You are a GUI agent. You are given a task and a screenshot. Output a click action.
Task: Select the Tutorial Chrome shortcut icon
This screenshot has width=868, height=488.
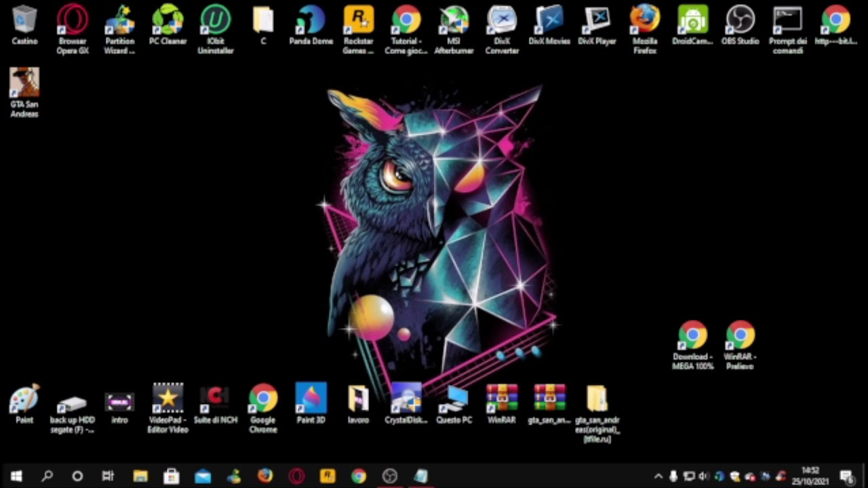point(406,28)
